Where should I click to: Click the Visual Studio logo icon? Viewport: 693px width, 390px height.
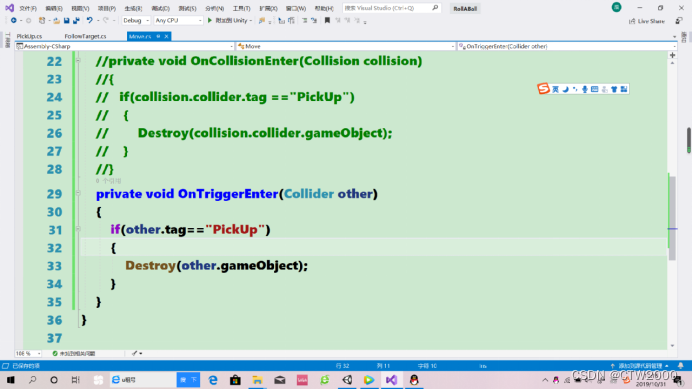9,8
